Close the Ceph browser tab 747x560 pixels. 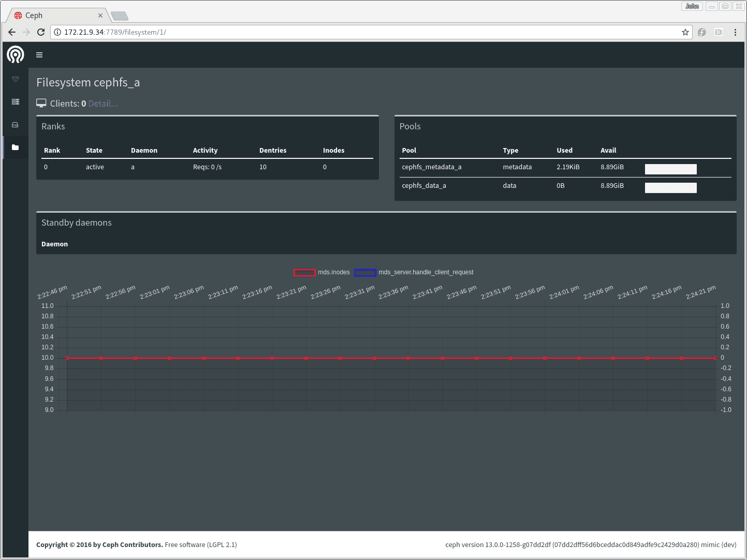(100, 16)
